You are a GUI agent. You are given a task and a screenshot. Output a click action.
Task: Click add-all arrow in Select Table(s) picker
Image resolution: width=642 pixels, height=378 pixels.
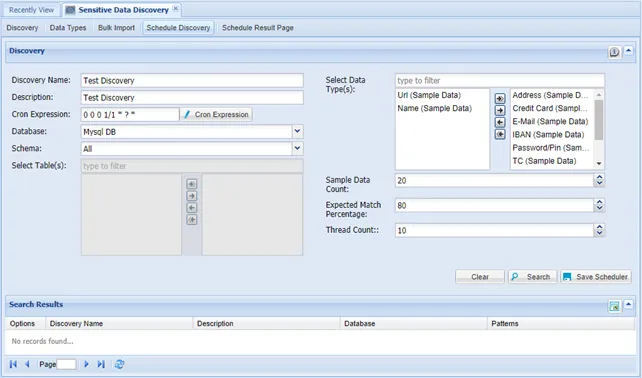click(192, 184)
